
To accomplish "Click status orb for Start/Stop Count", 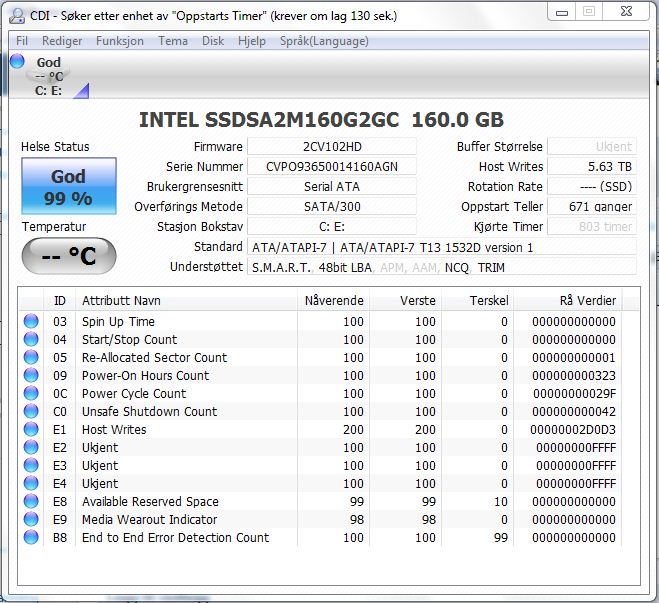I will tap(31, 339).
